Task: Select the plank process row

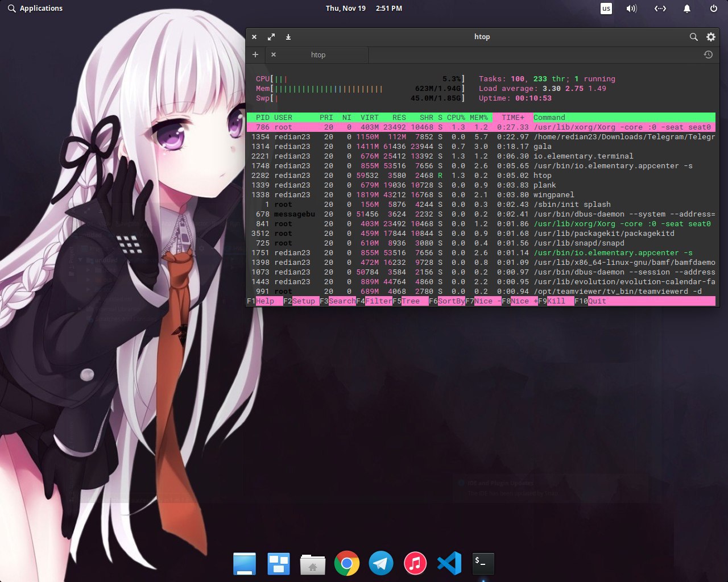Action: point(481,185)
